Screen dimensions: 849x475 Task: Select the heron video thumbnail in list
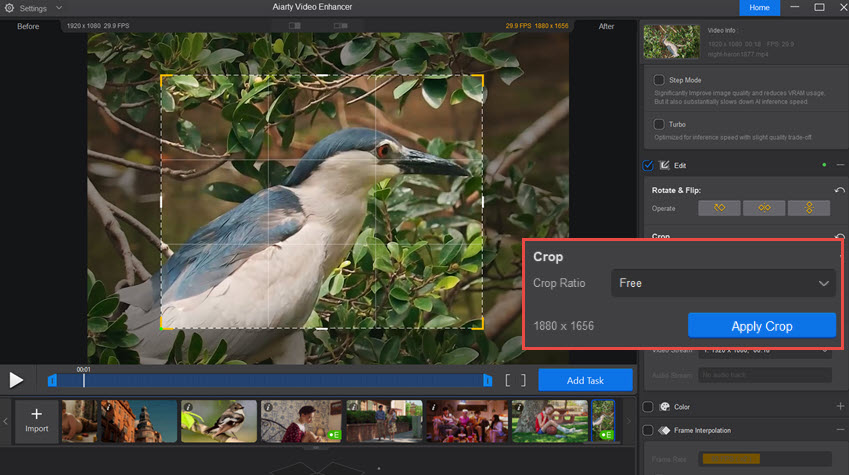(603, 421)
